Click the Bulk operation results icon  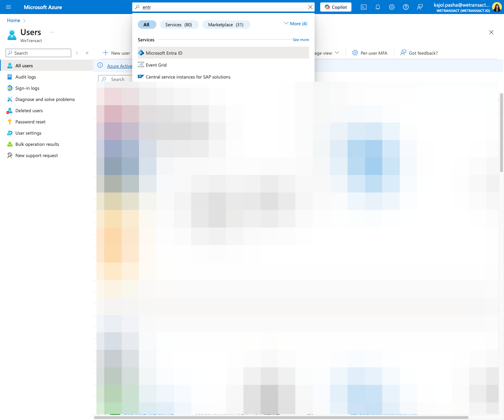(x=10, y=144)
